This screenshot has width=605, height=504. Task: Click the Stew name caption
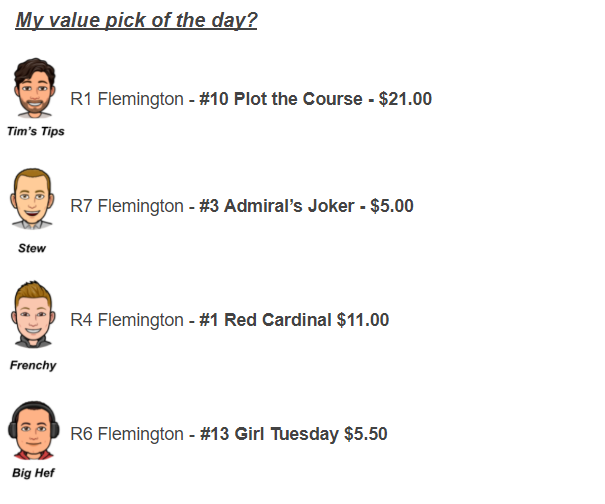pyautogui.click(x=32, y=248)
